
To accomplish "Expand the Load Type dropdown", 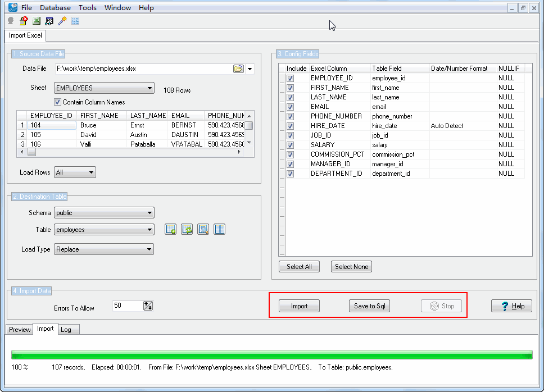I will tap(104, 249).
